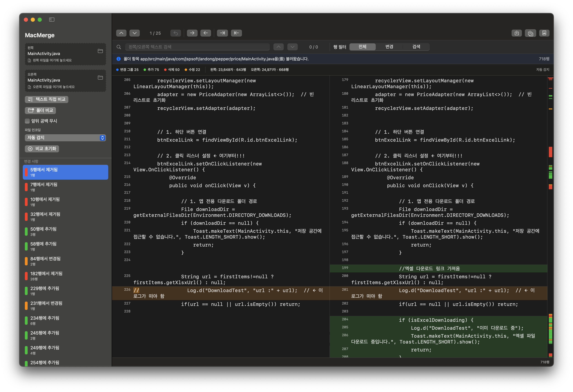The image size is (573, 392).
Task: Copy current change to the right side
Action: tap(192, 33)
